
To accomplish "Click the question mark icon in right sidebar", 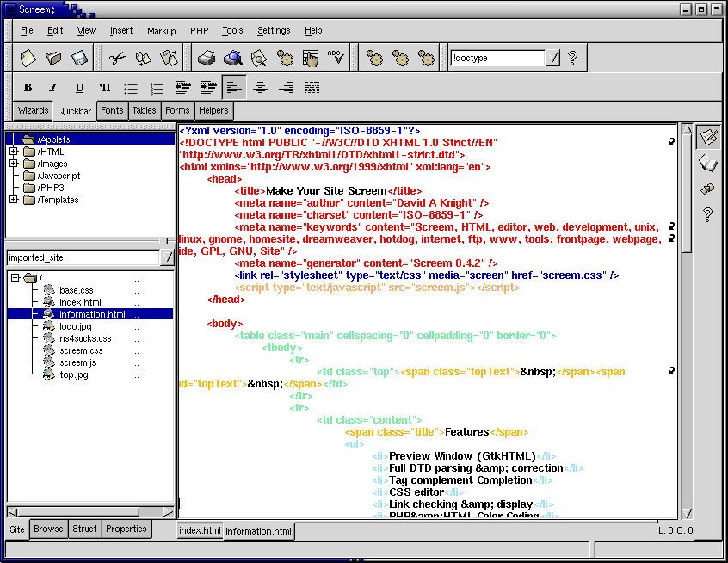I will [x=708, y=214].
